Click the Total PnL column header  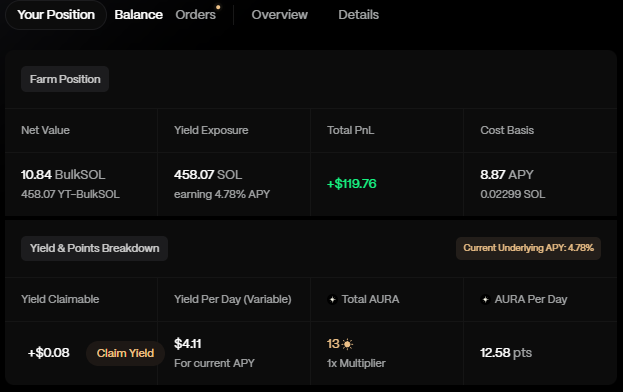click(x=350, y=130)
